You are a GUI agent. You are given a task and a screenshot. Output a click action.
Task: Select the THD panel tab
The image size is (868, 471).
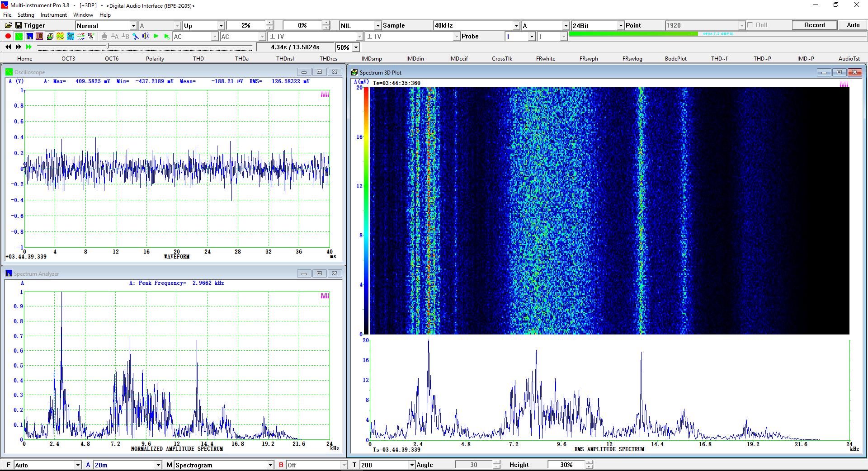[x=198, y=59]
